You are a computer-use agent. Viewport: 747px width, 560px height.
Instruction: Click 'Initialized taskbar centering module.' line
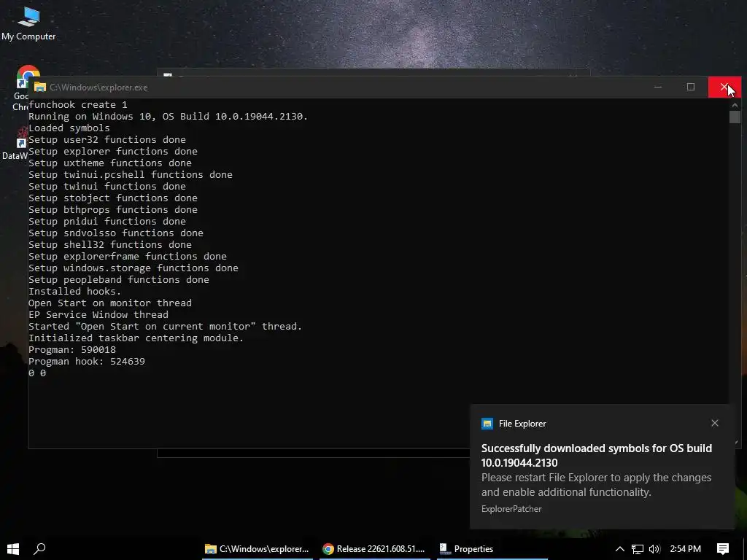[x=136, y=338]
